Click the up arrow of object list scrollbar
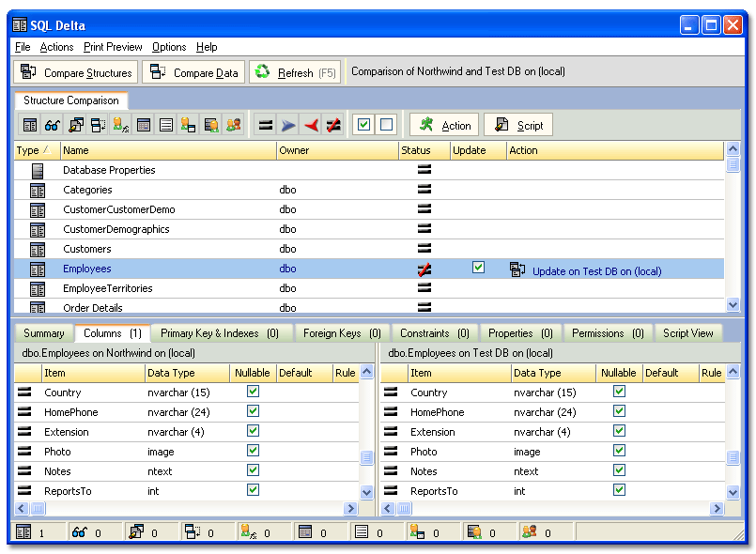The image size is (756, 554). [733, 149]
